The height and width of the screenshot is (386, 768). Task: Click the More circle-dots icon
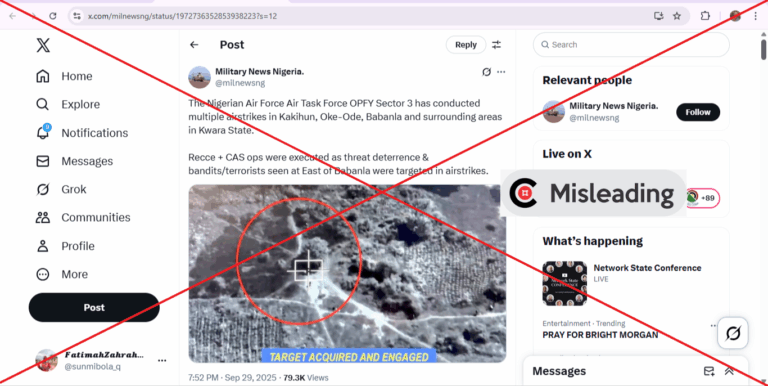point(43,274)
